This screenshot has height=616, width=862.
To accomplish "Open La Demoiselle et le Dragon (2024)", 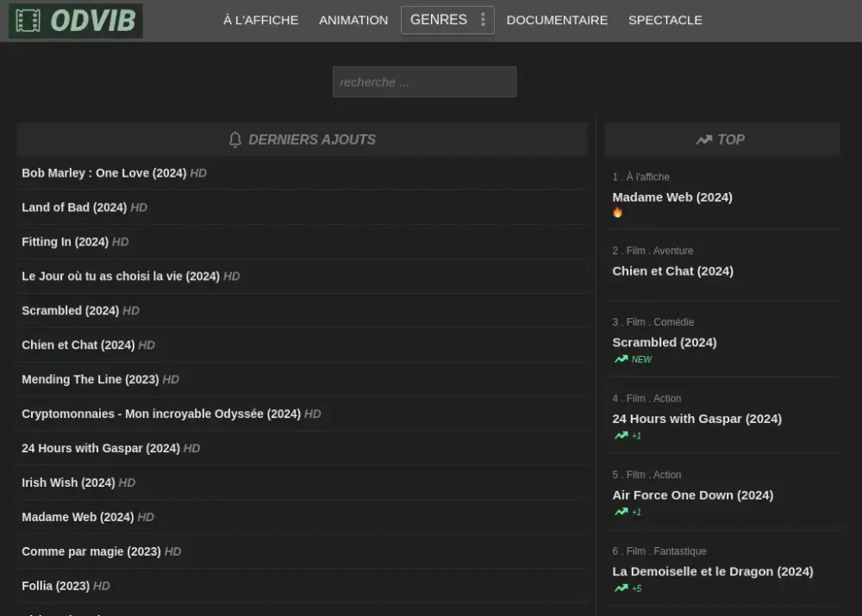I will coord(713,571).
